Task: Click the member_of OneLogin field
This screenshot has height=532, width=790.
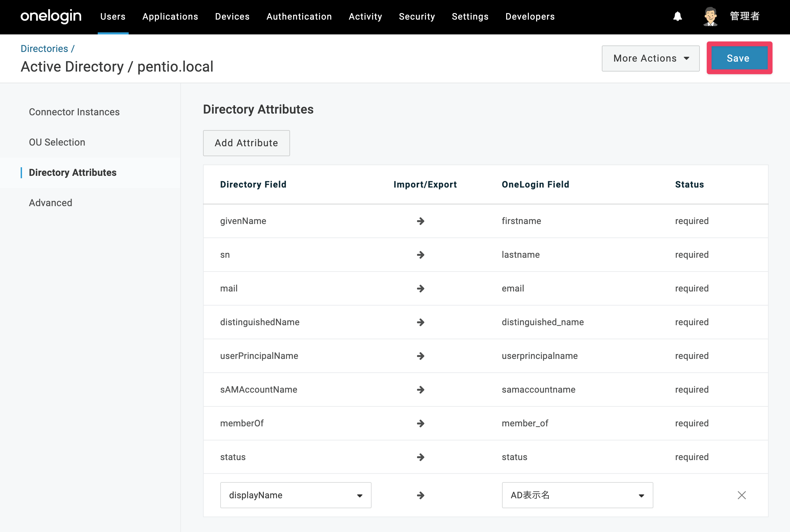Action: (525, 423)
